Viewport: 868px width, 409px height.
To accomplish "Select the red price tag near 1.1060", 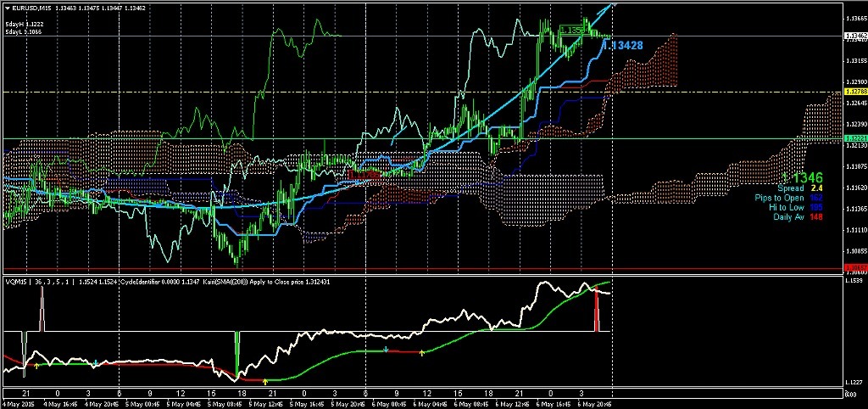I will tap(855, 268).
